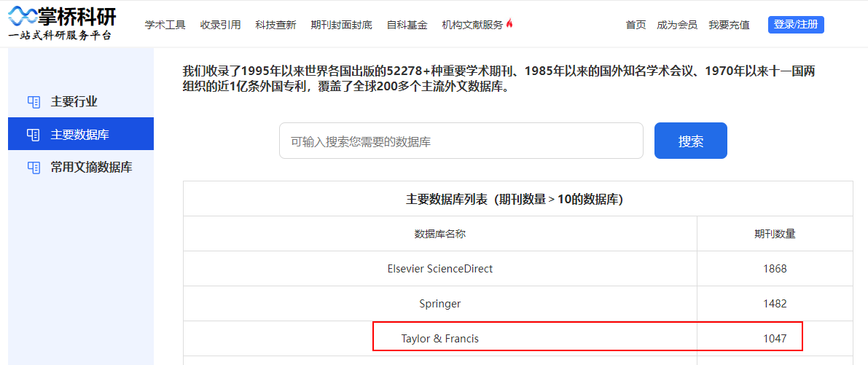Viewport: 868px width, 365px height.
Task: Open the 收录引用 menu item
Action: pyautogui.click(x=220, y=25)
